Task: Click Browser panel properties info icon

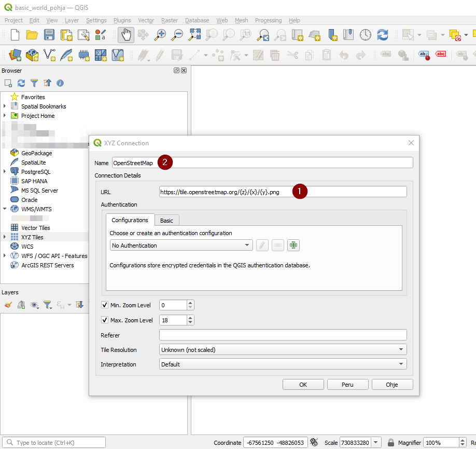Action: click(x=60, y=83)
